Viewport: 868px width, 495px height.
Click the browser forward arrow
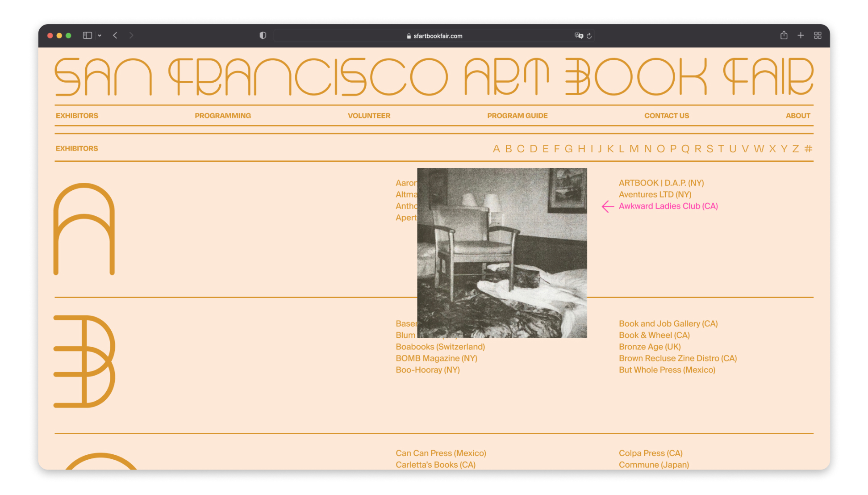pos(131,35)
